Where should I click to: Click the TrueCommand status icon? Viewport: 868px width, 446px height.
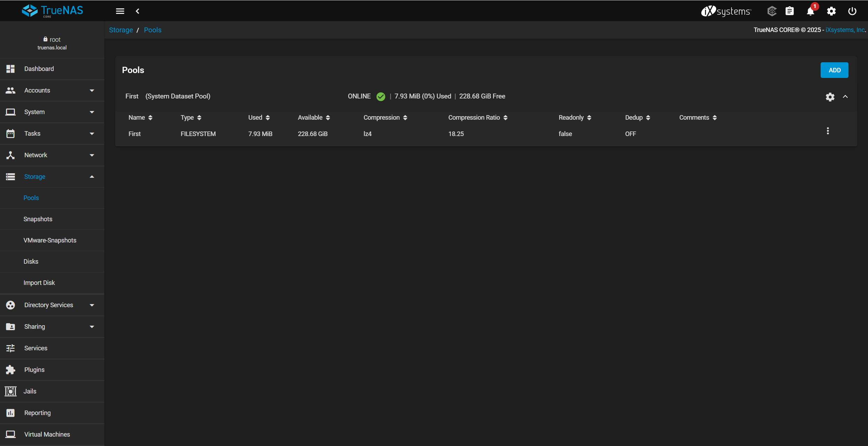click(772, 11)
